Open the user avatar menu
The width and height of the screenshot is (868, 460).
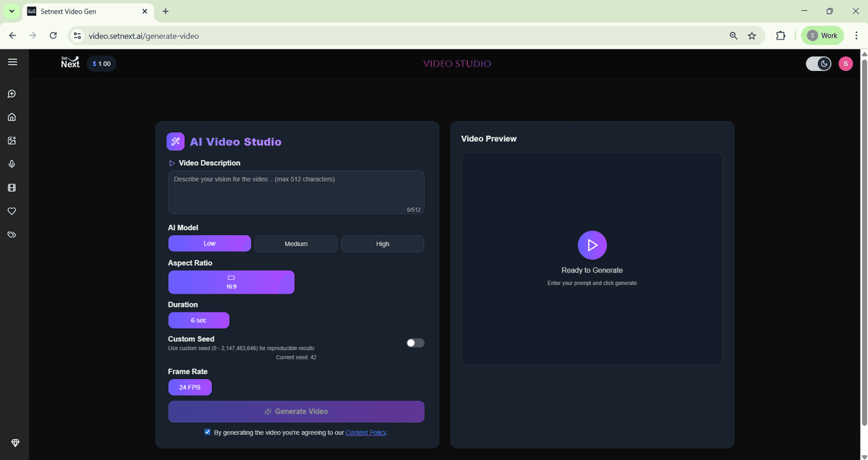(x=846, y=64)
